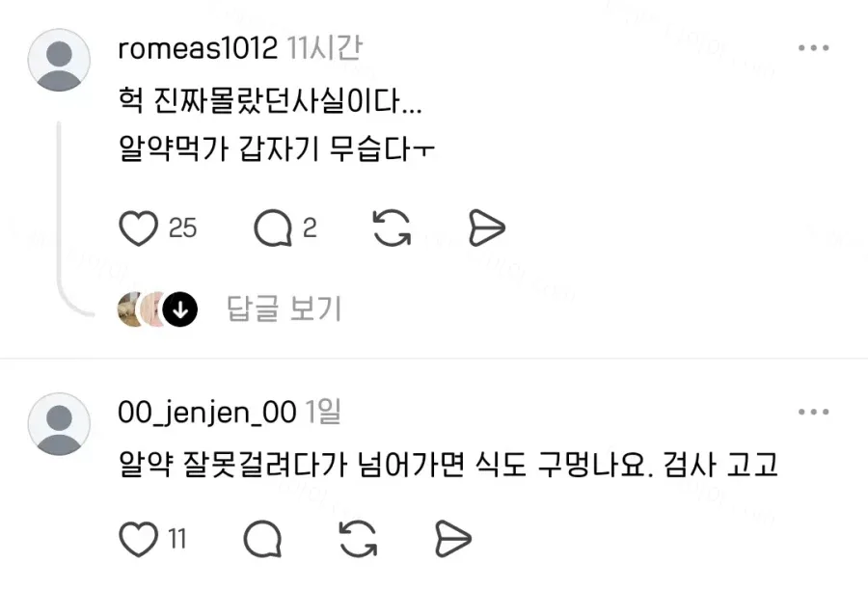Click 00_jenjen_00's profile avatar

(x=59, y=424)
